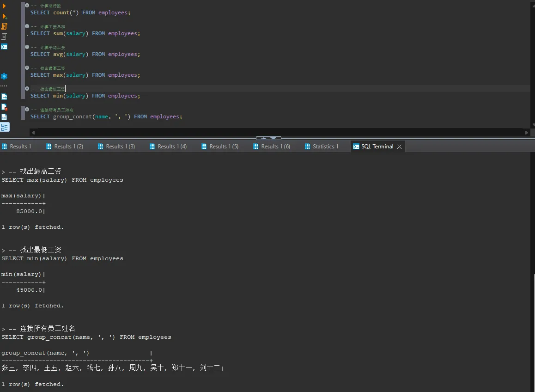Click the editor line 'SELECT max(salary) FROM employees;'
Screen dimensions: 535x392
click(x=85, y=75)
